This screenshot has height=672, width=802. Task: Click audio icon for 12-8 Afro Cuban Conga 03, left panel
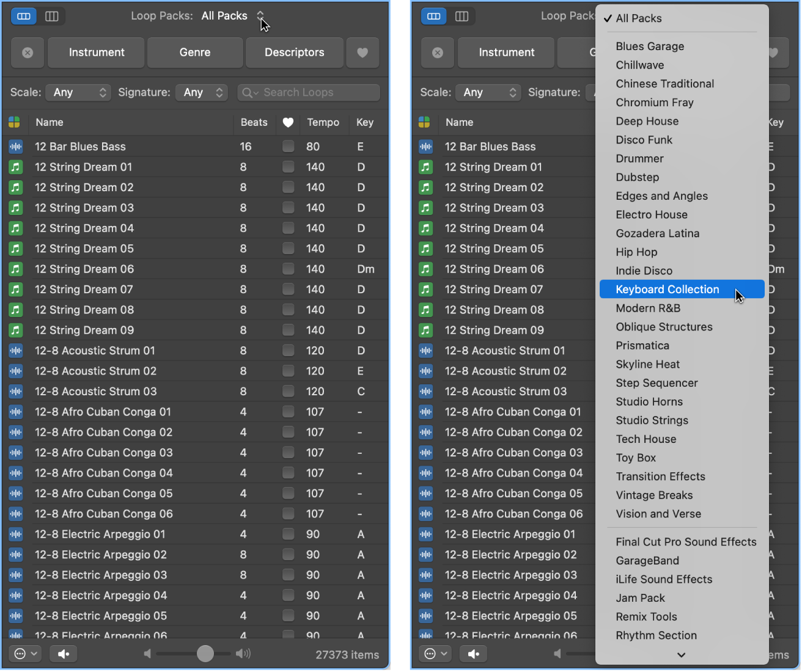tap(16, 453)
